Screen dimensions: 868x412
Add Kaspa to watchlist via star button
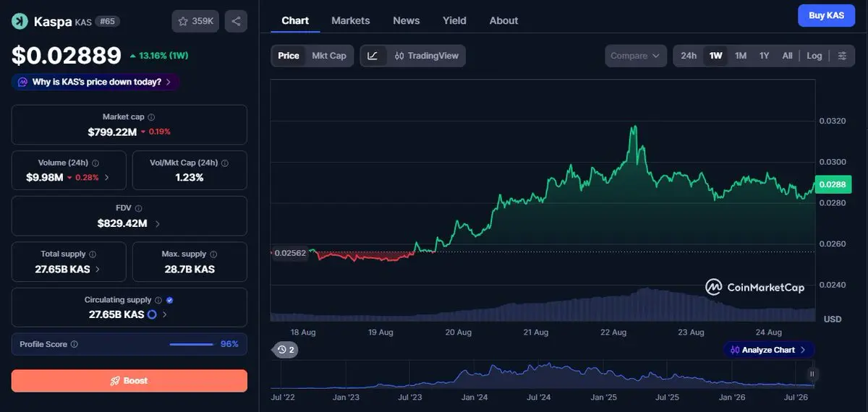[x=195, y=21]
